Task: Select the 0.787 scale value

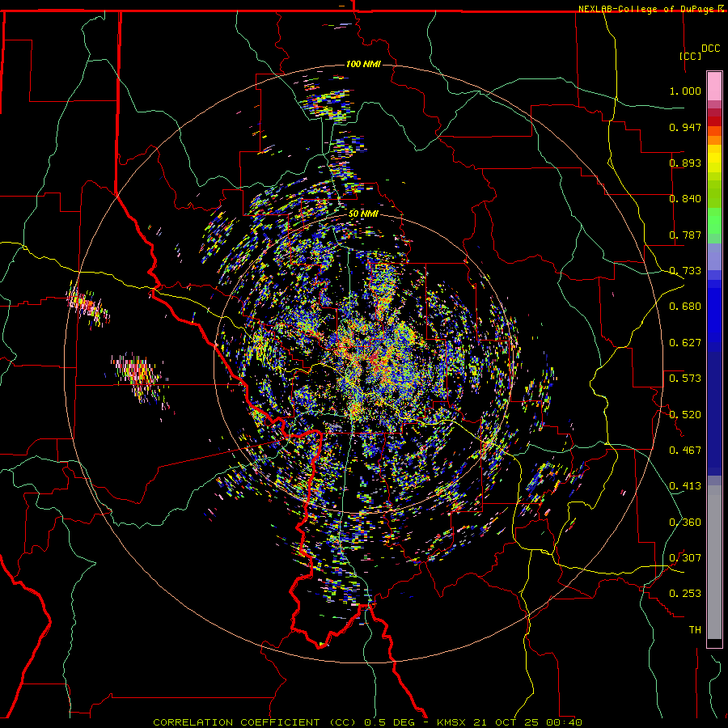Action: coord(685,235)
